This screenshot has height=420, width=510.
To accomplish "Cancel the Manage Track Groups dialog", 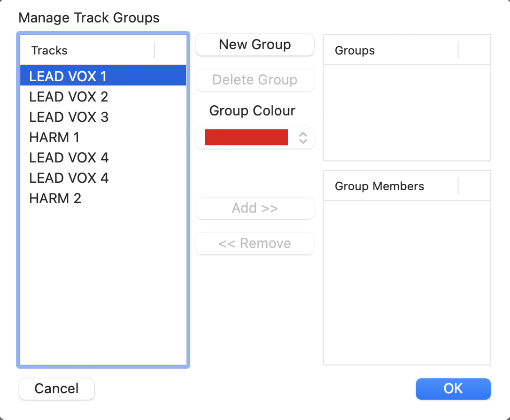I will pos(57,388).
